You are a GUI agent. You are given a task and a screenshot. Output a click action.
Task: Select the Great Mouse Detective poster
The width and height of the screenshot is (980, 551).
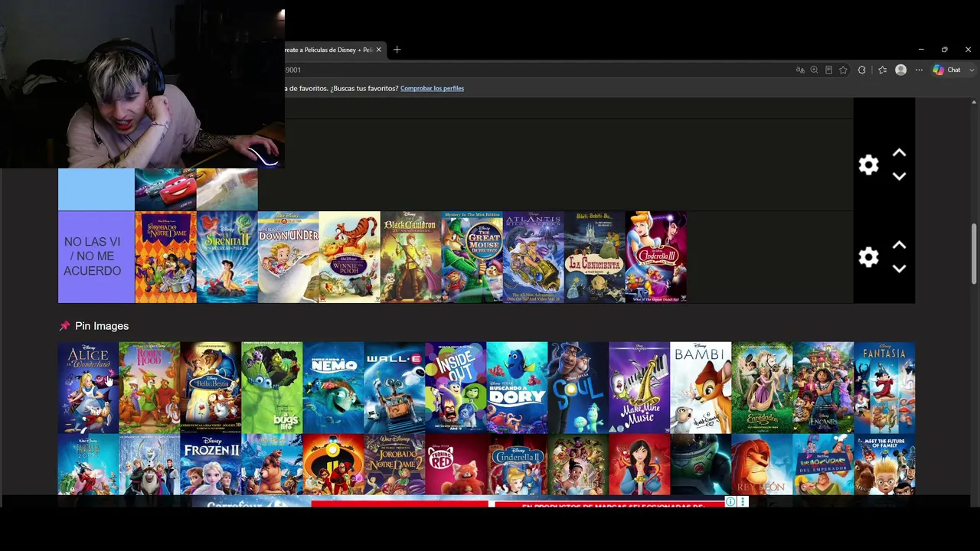click(x=472, y=257)
